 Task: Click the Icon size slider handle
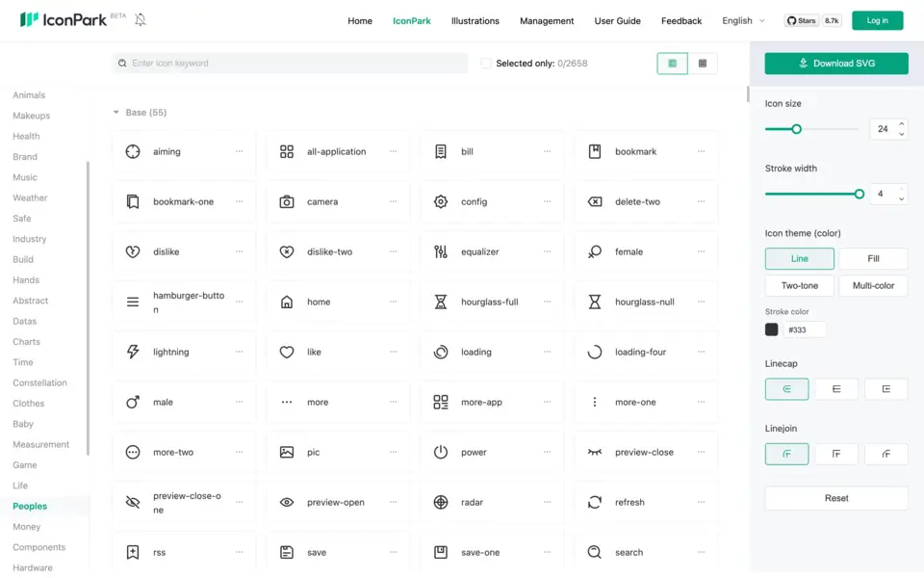[796, 129]
